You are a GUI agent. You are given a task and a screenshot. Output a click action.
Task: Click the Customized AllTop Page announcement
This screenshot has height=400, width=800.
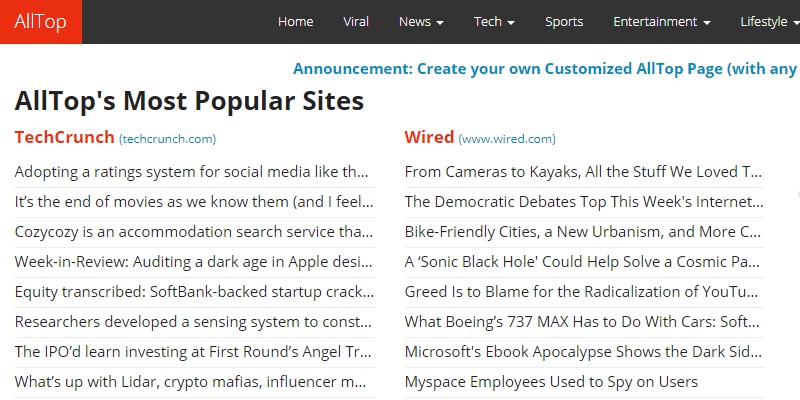[545, 69]
